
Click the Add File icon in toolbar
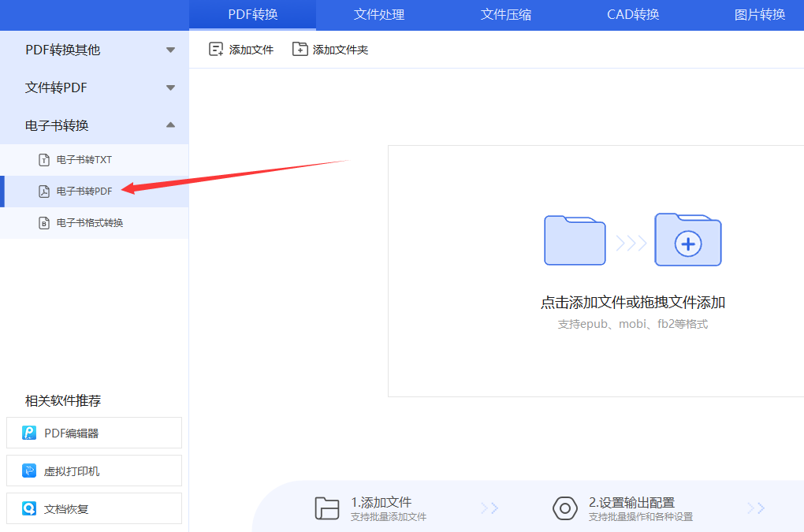tap(216, 50)
